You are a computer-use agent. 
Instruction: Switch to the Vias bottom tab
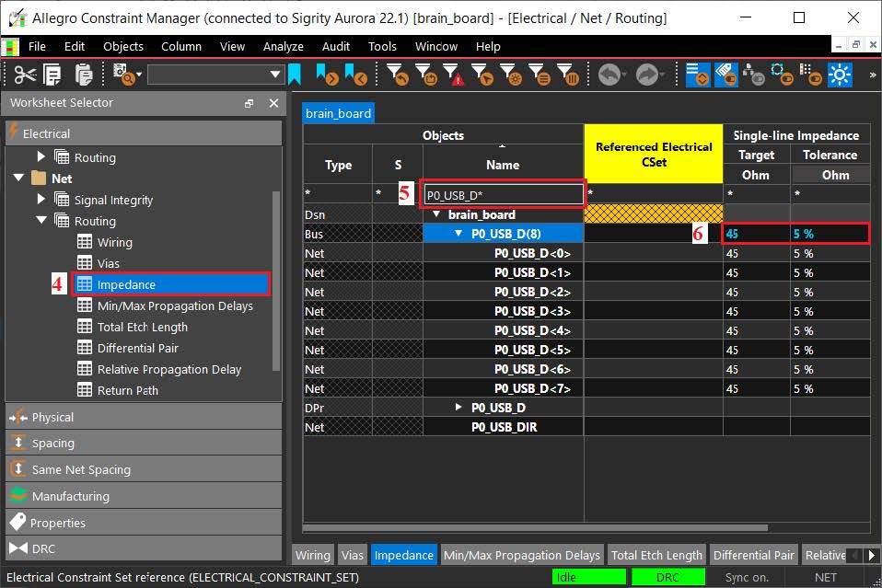pos(352,556)
